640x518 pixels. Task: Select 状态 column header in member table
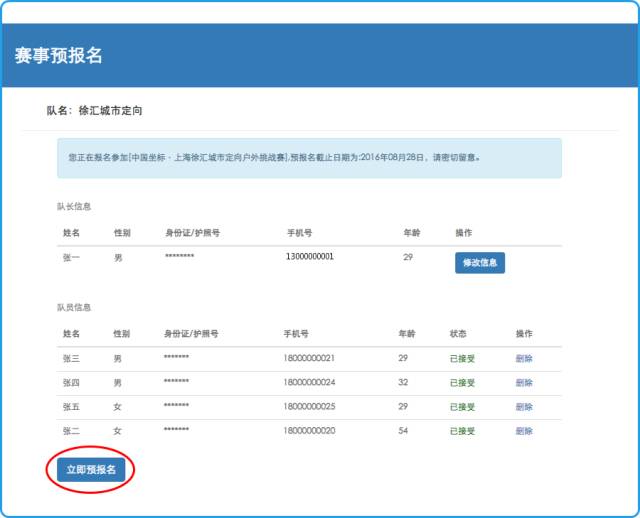pos(458,333)
